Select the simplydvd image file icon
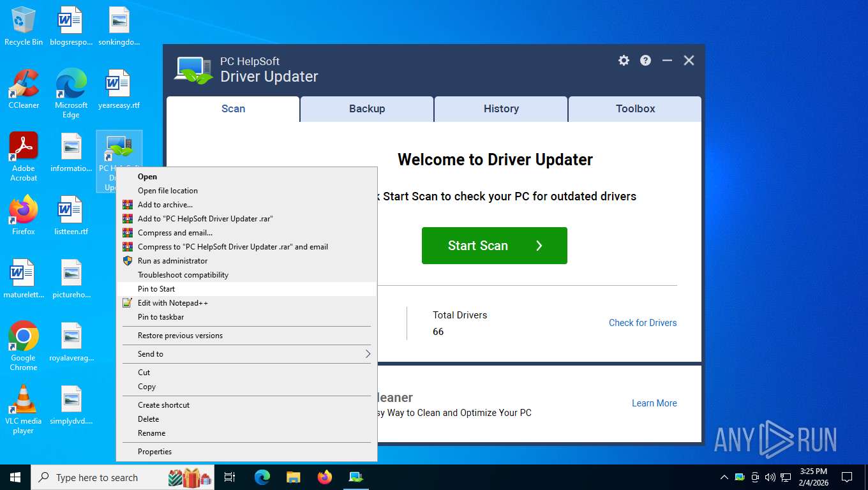The height and width of the screenshot is (490, 868). pos(71,405)
